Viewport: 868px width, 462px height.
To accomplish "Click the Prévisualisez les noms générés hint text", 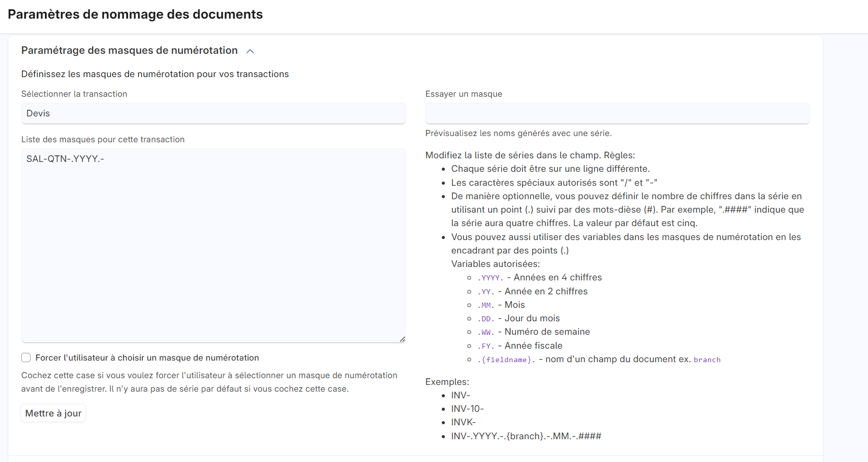I will tap(518, 133).
